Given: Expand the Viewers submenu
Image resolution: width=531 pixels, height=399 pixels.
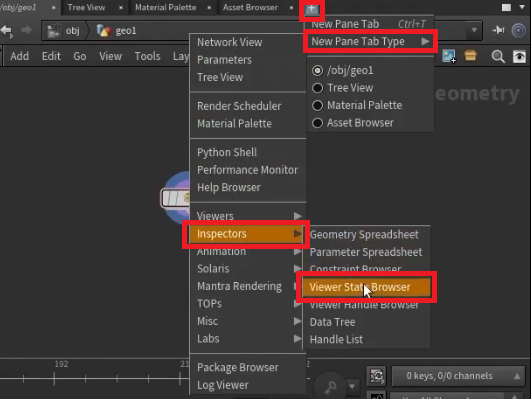Looking at the screenshot, I should point(248,216).
